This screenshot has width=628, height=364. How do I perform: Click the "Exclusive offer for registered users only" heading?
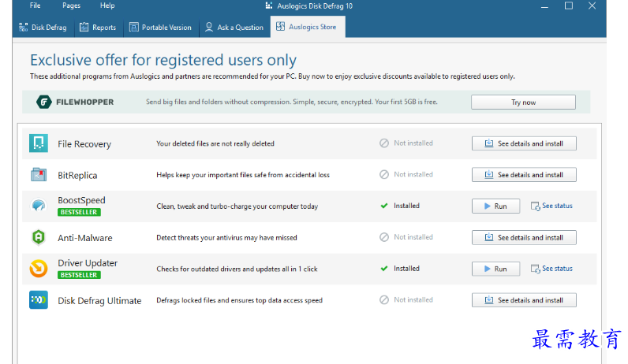point(163,60)
